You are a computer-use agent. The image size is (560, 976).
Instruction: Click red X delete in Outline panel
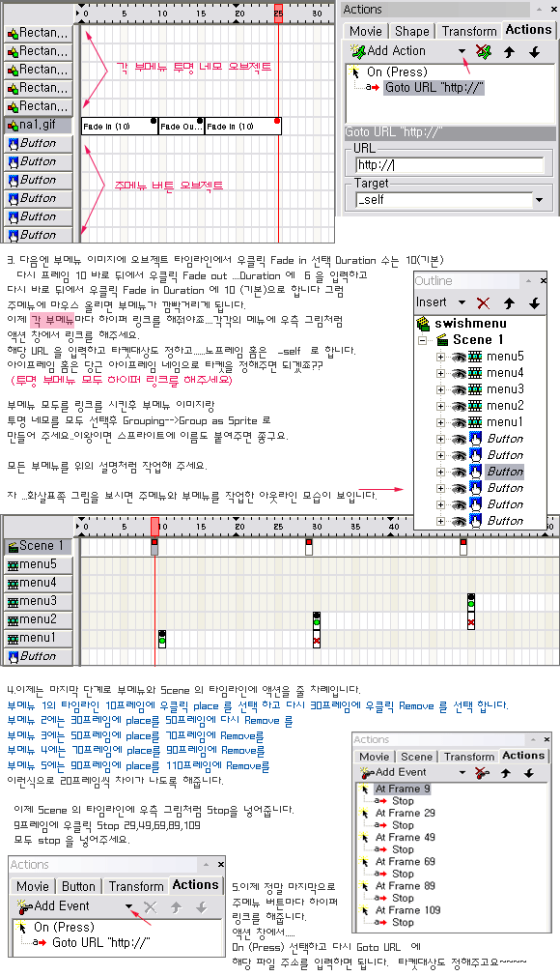pos(484,303)
